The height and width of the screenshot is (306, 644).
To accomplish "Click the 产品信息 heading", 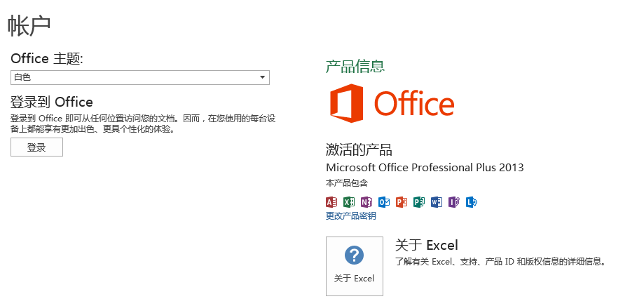I will pyautogui.click(x=355, y=67).
